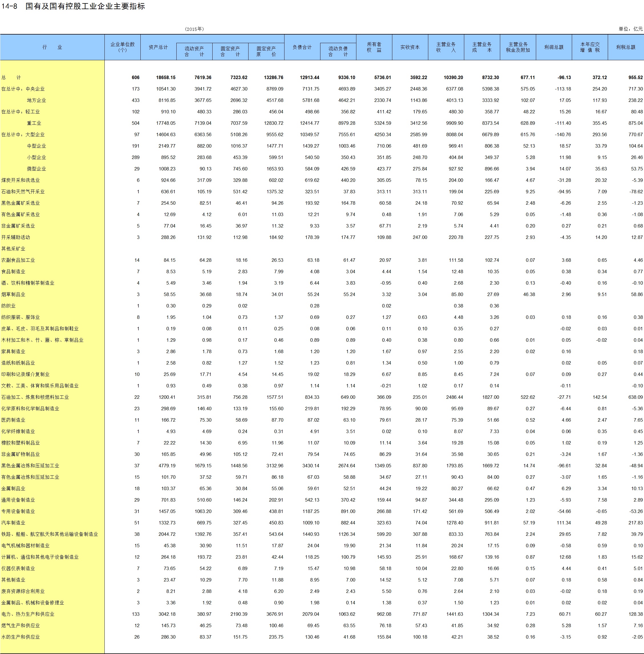
Task: Click the 主营业务收入 column header
Action: pyautogui.click(x=446, y=47)
